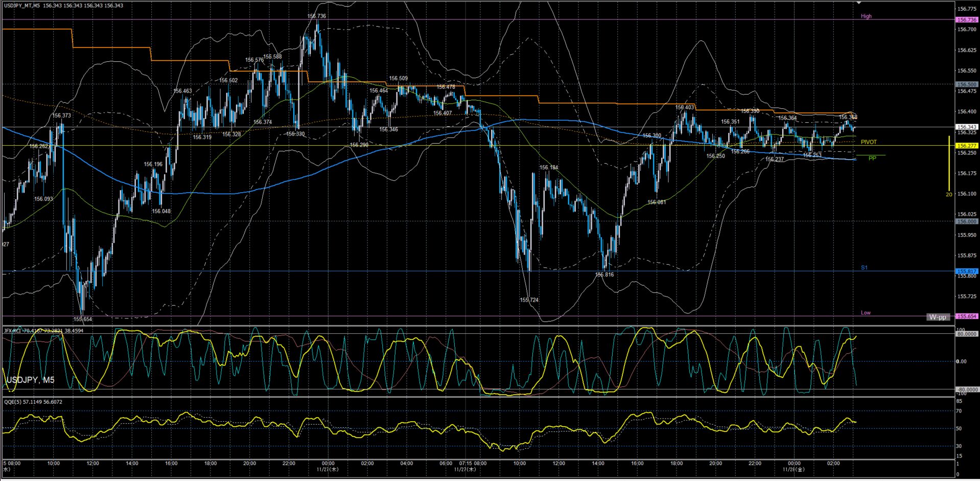The width and height of the screenshot is (980, 481).
Task: Click the 156.736 peak price annotation
Action: [x=316, y=16]
